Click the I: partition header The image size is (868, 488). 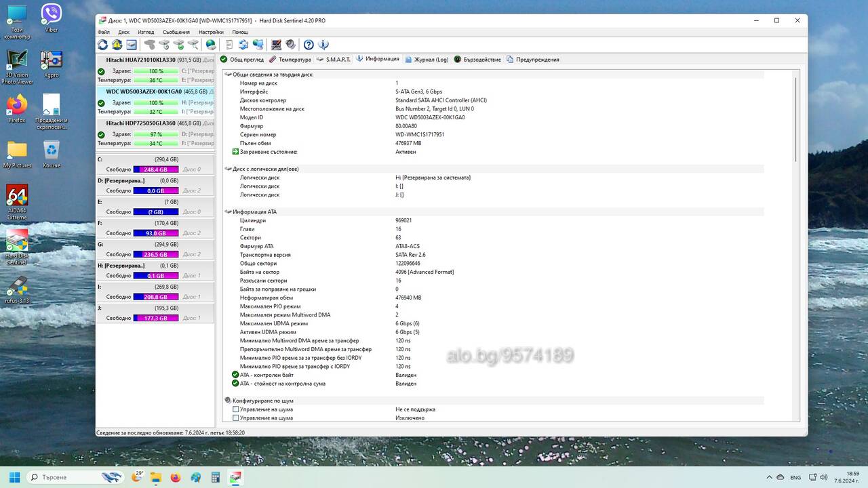(155, 287)
